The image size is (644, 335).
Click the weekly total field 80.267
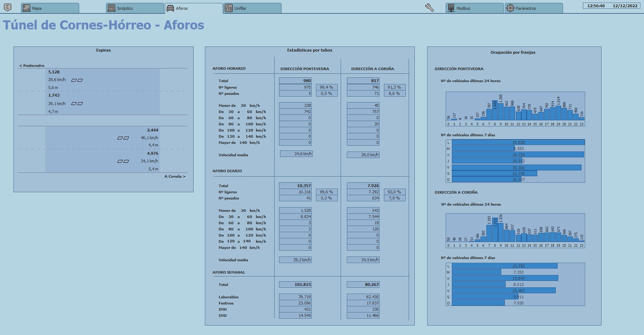363,284
